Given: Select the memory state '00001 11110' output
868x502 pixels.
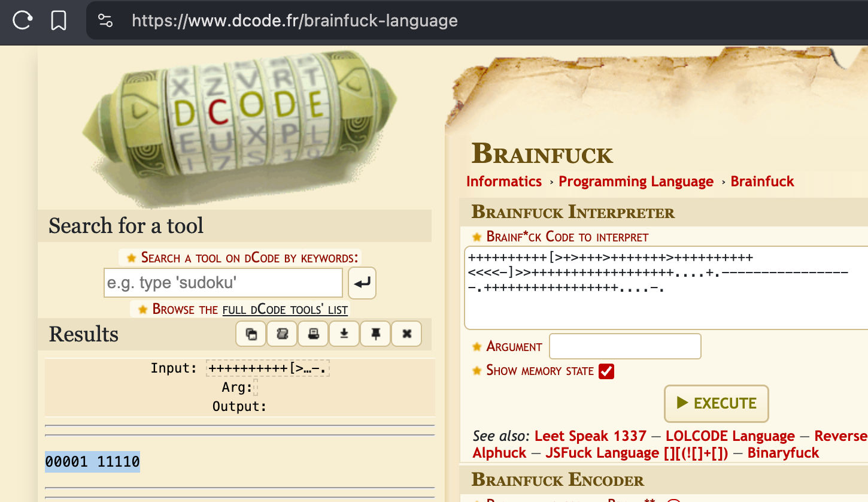Looking at the screenshot, I should 92,462.
